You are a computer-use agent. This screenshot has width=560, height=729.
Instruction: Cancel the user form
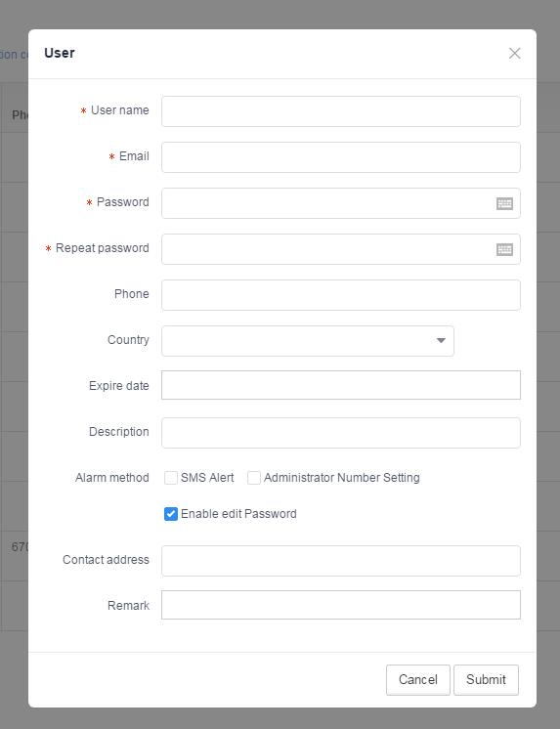(418, 680)
